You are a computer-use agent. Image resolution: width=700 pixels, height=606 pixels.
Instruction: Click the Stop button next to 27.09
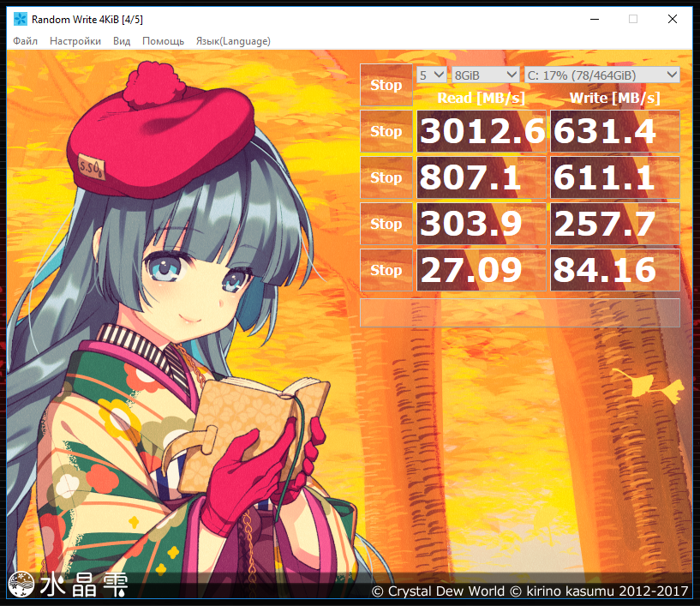pos(386,270)
